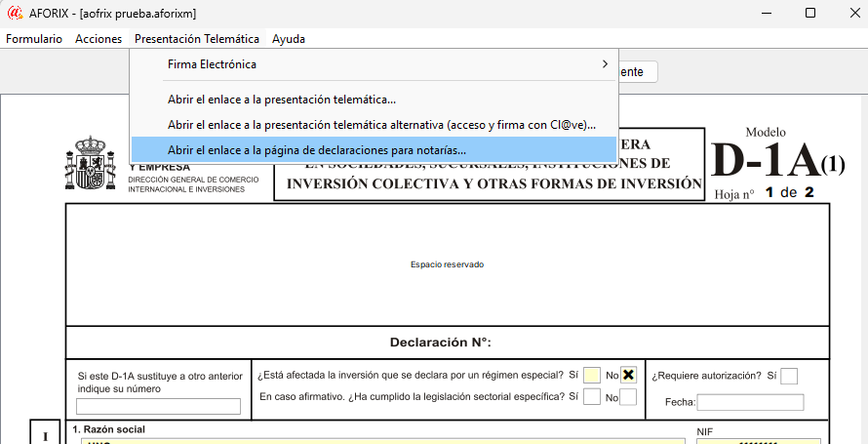Click the AFORIX app icon in title bar

14,13
